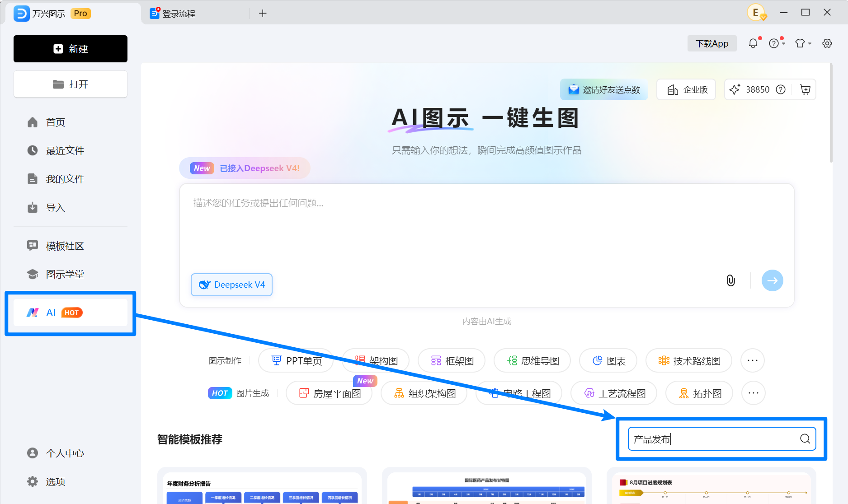Open settings gear icon at top right
This screenshot has height=504, width=848.
click(827, 43)
